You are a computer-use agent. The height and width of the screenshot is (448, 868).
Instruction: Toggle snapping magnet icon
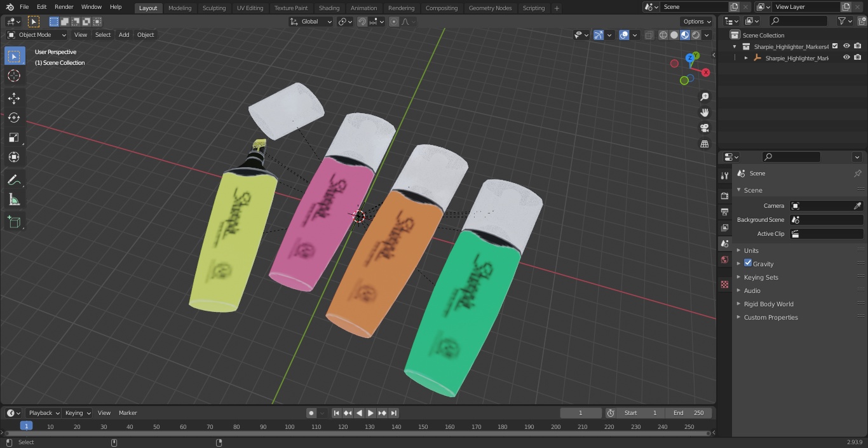point(362,22)
